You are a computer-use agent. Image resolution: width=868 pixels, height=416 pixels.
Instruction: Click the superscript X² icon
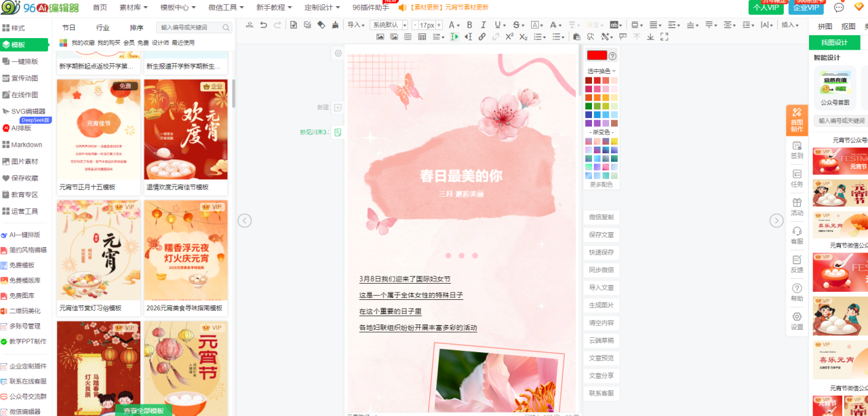click(509, 37)
